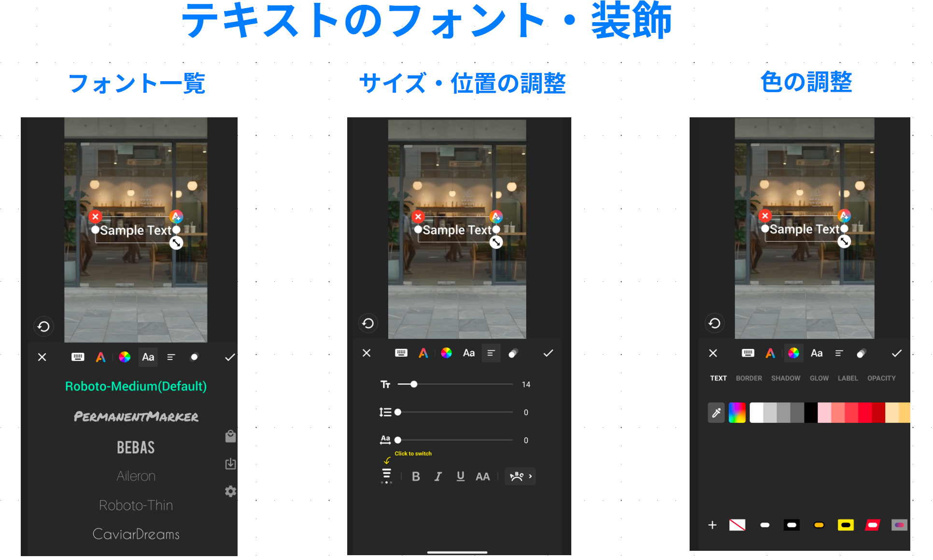Choose Roboto-Thin font

point(136,505)
